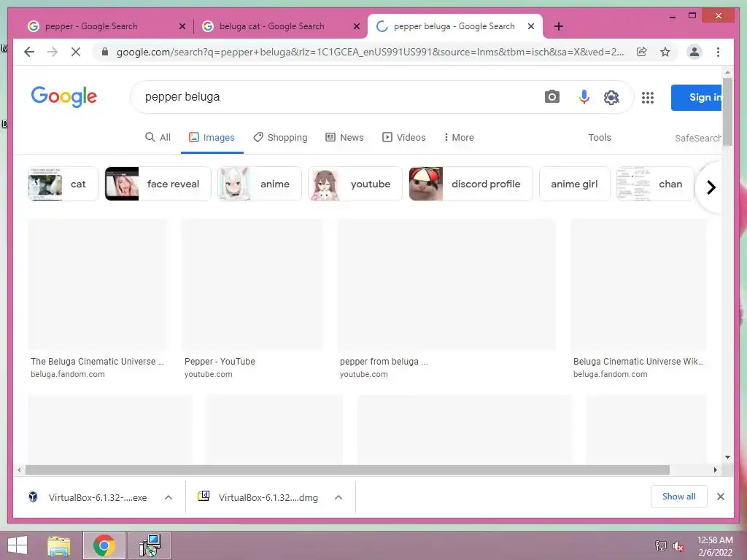Select the Videos tab
Image resolution: width=747 pixels, height=560 pixels.
tap(404, 137)
